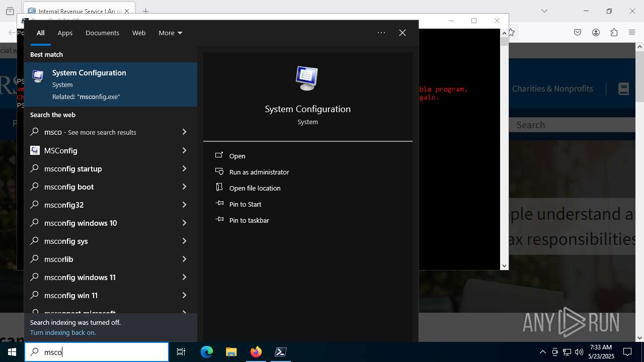Expand the msconfig boot suggestion arrow
644x362 pixels.
point(184,187)
